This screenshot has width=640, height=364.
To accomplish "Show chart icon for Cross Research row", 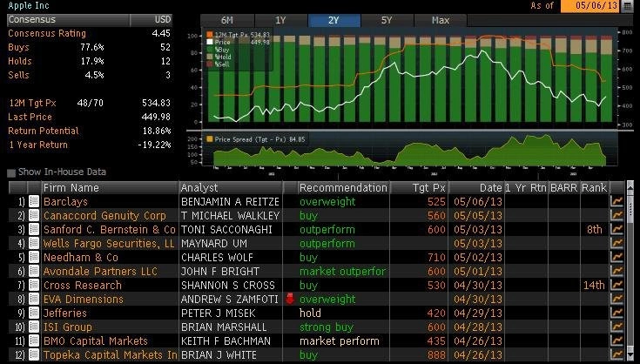I will [x=616, y=285].
